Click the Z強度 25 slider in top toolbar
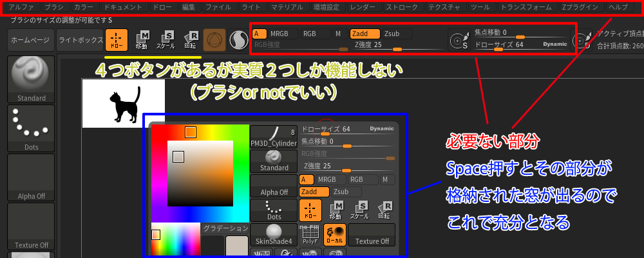Screen dimensions: 644x258 click(x=399, y=46)
